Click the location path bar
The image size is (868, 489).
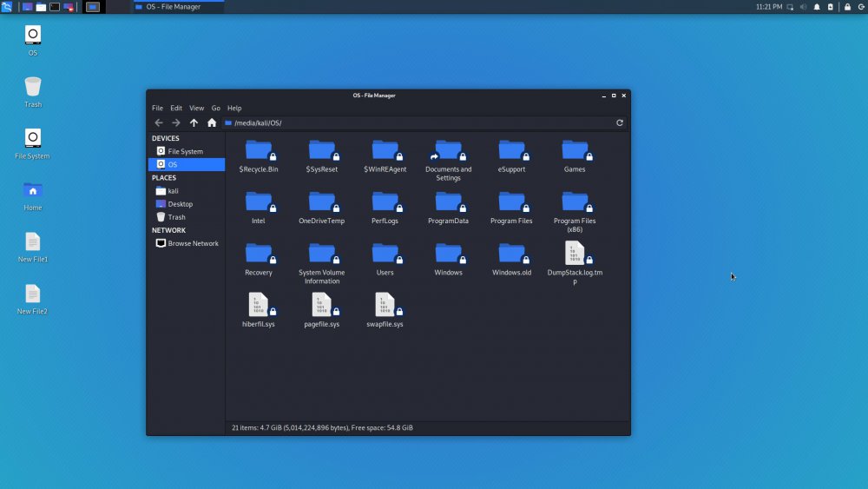417,122
